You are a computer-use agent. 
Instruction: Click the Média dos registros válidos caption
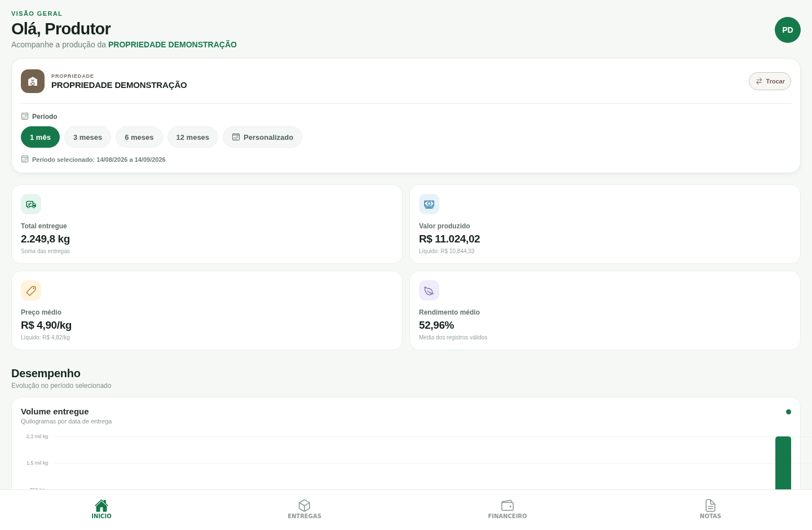click(x=453, y=338)
